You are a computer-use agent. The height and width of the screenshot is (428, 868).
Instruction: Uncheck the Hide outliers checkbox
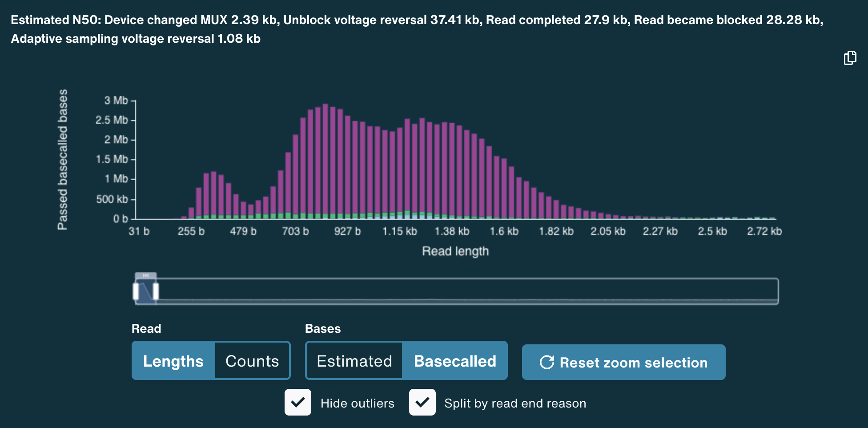click(298, 402)
